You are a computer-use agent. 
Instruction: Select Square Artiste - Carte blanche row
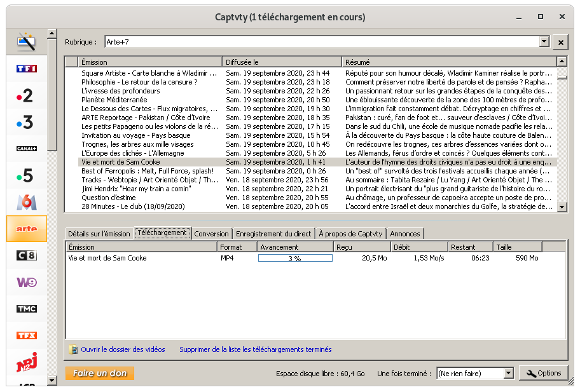(317, 73)
